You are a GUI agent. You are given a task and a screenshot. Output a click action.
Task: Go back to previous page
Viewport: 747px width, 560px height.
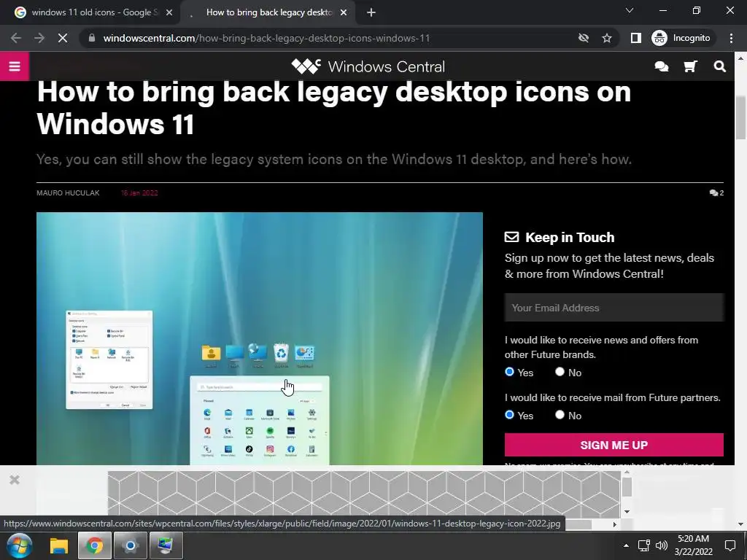tap(16, 38)
